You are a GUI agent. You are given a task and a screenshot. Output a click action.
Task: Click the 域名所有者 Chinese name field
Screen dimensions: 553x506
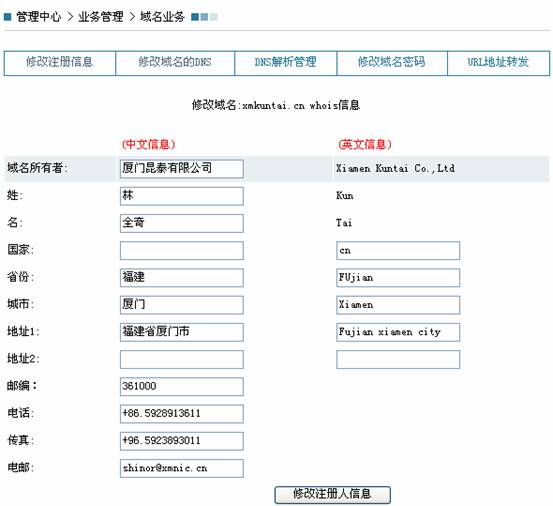(182, 169)
